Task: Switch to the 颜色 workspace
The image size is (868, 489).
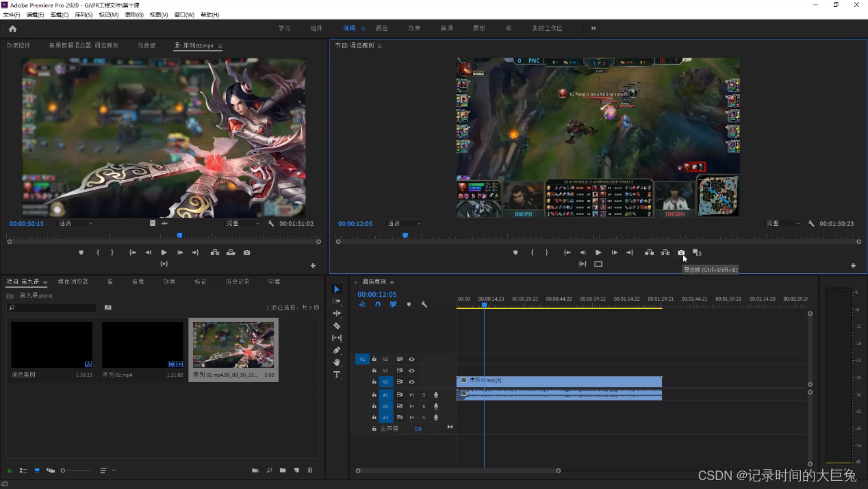Action: [x=382, y=28]
